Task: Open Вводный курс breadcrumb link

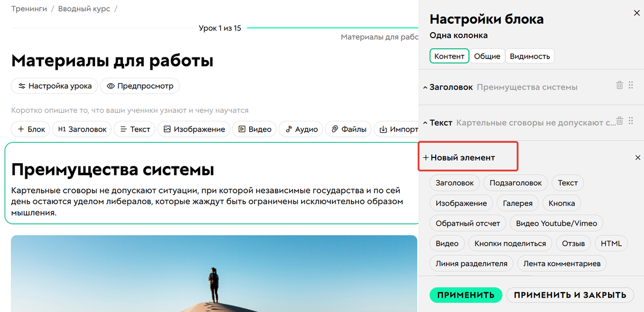Action: coord(83,9)
